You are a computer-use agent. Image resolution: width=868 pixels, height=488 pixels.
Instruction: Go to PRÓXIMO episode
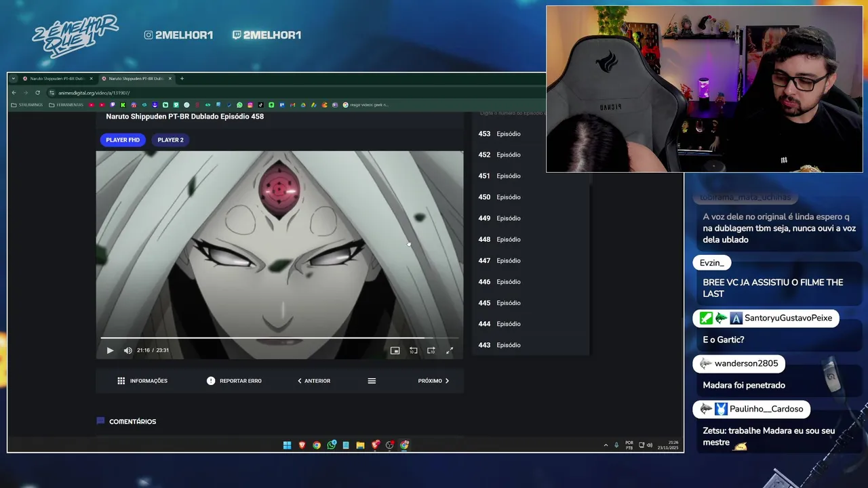tap(433, 381)
